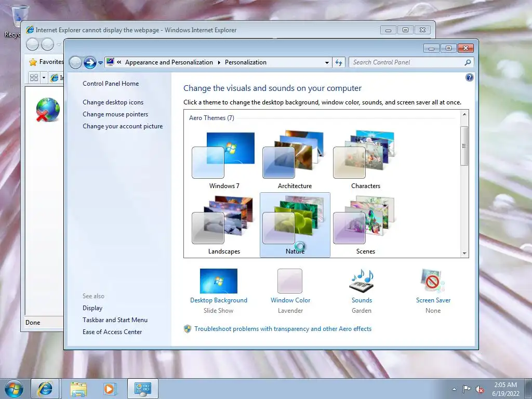Screen dimensions: 532x399
Task: Click the globe error icon in Internet Explorer
Action: coord(48,110)
